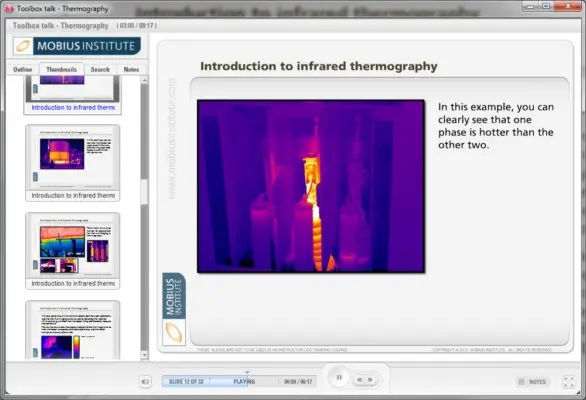The image size is (586, 400).
Task: Open the Notes tab in sidebar
Action: pos(131,70)
